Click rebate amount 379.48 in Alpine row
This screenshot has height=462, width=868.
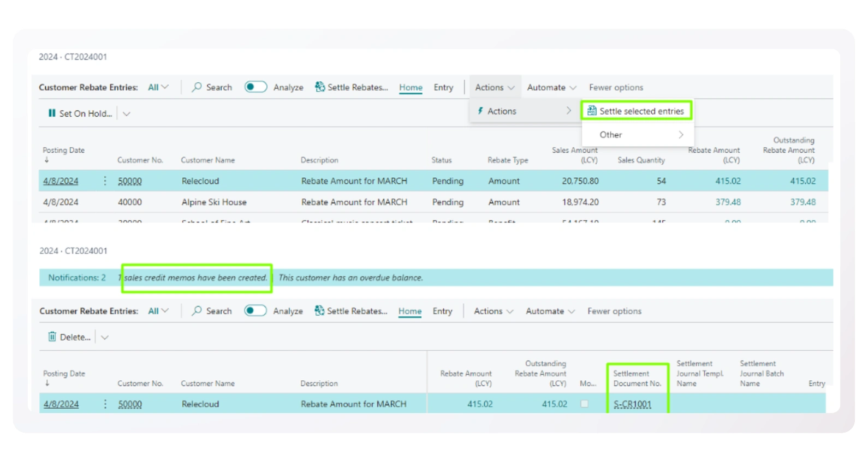pos(728,202)
